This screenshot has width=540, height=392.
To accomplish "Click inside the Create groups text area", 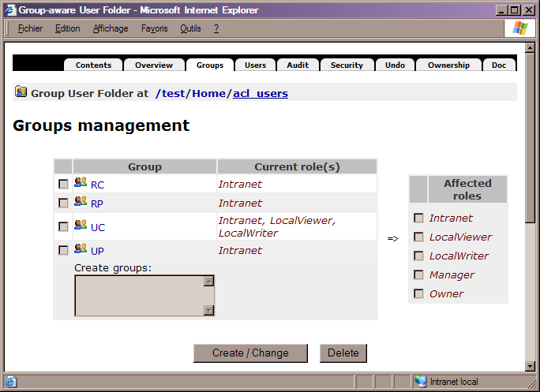I will [x=138, y=295].
